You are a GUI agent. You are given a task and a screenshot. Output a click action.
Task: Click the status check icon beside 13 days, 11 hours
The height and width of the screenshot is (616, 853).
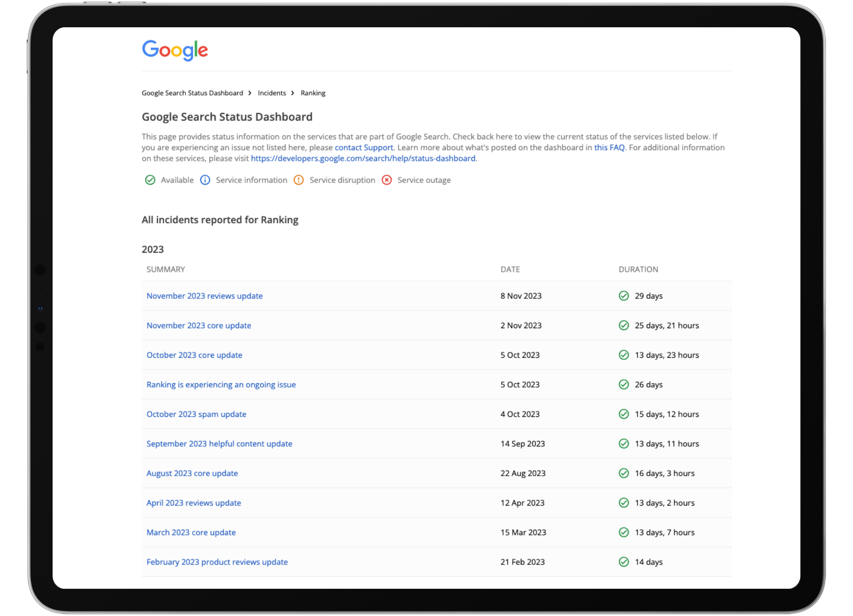(624, 444)
